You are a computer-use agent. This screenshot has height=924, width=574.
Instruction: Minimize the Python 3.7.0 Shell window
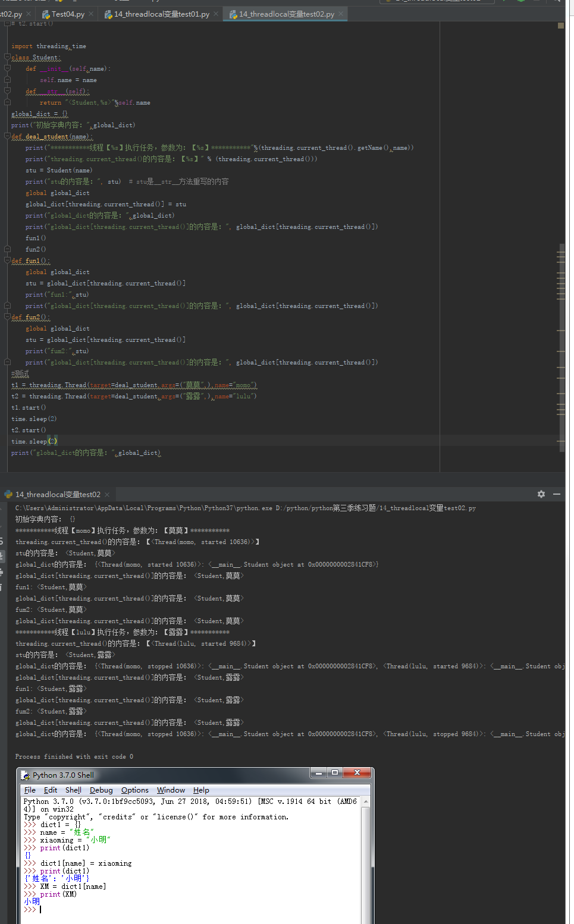(319, 773)
